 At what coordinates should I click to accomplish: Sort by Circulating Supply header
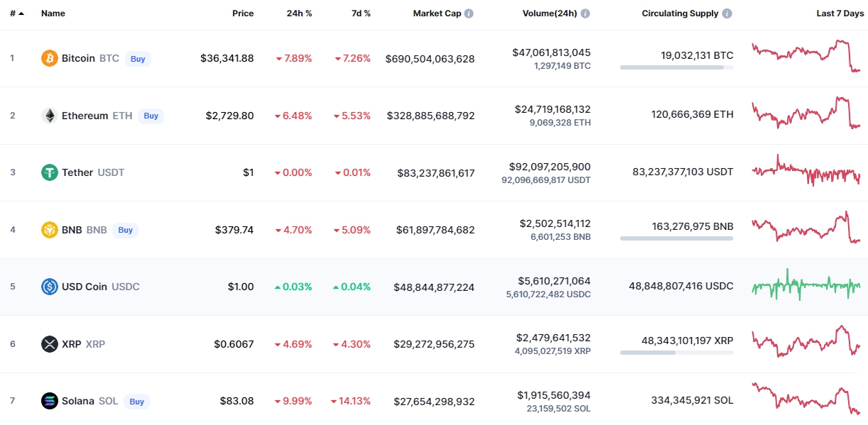coord(680,13)
